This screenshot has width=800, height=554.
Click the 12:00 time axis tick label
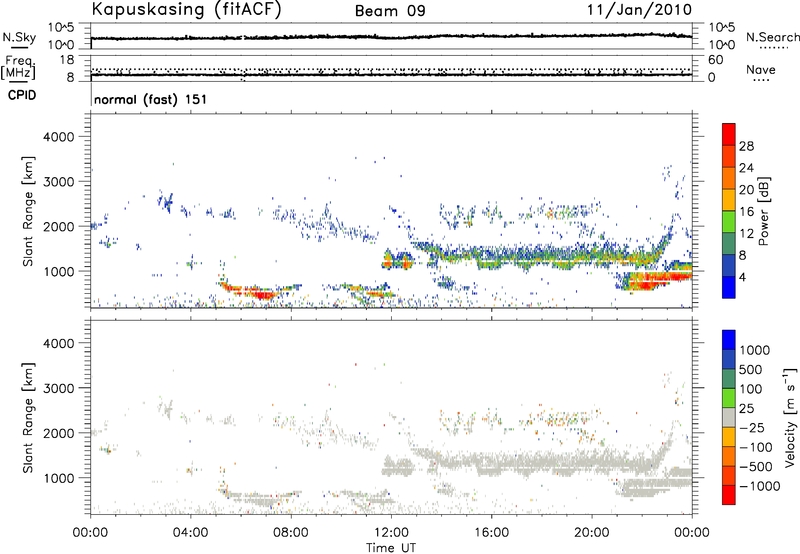[x=391, y=533]
